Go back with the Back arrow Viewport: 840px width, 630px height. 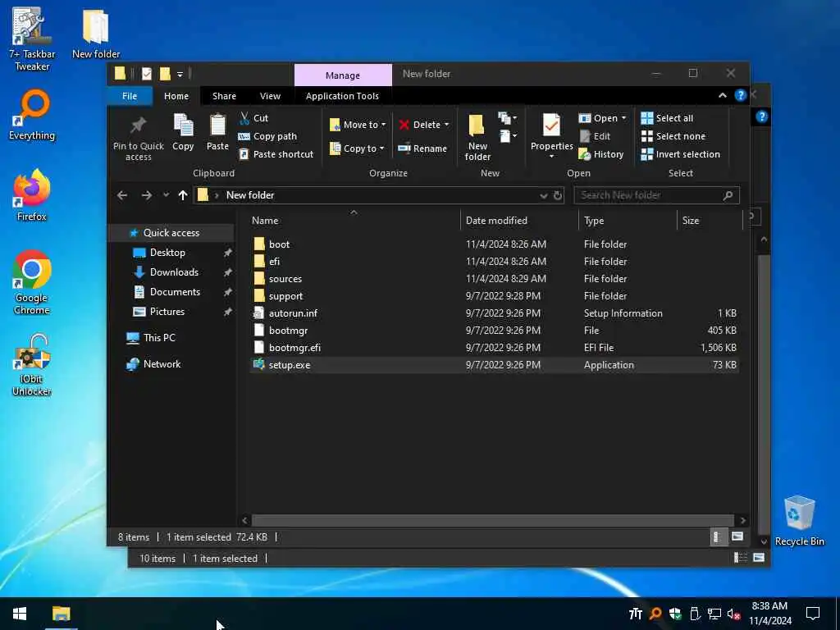click(x=122, y=195)
